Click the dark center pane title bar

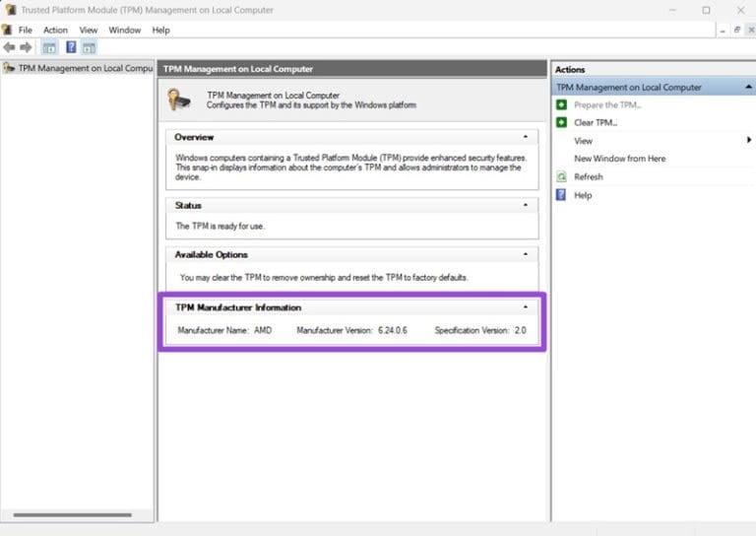coord(352,69)
